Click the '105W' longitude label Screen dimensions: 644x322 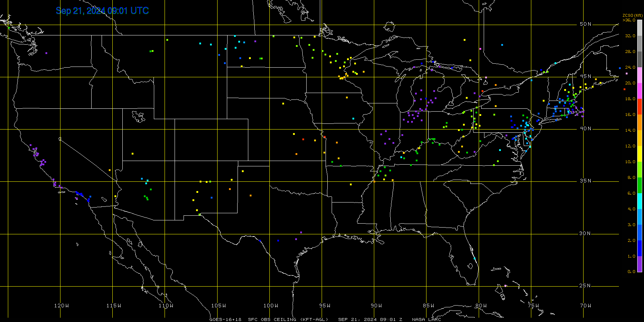pyautogui.click(x=219, y=306)
